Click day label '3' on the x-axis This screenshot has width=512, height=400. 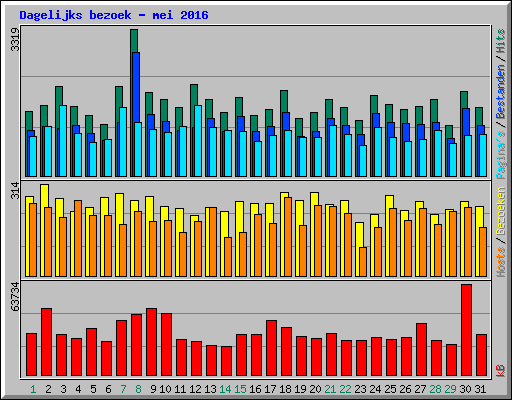coord(63,389)
